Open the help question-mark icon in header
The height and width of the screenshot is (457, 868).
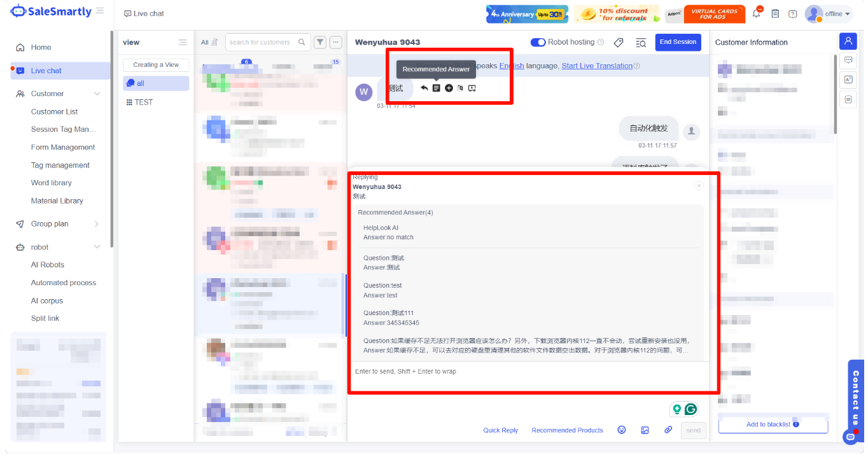coord(793,13)
